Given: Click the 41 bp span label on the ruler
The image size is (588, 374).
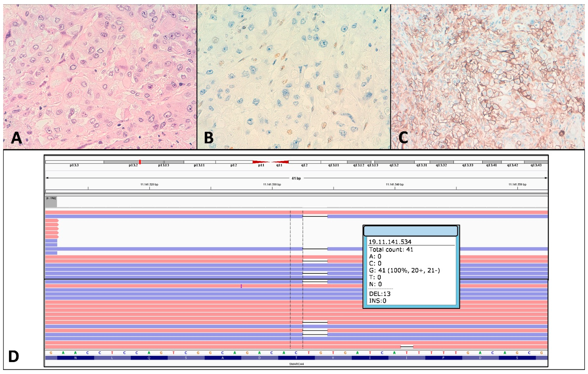Looking at the screenshot, I should click(x=296, y=178).
